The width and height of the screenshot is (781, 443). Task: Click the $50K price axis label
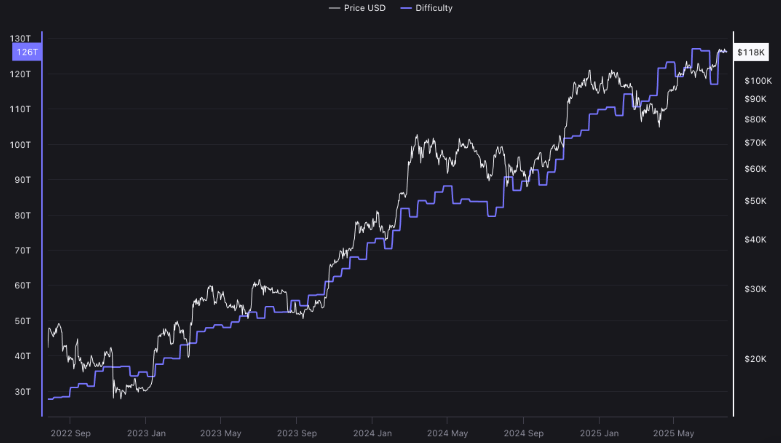[756, 201]
